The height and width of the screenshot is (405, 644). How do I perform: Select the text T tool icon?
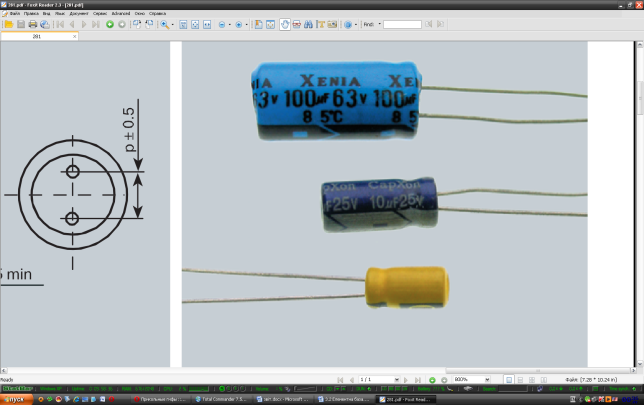pos(320,25)
